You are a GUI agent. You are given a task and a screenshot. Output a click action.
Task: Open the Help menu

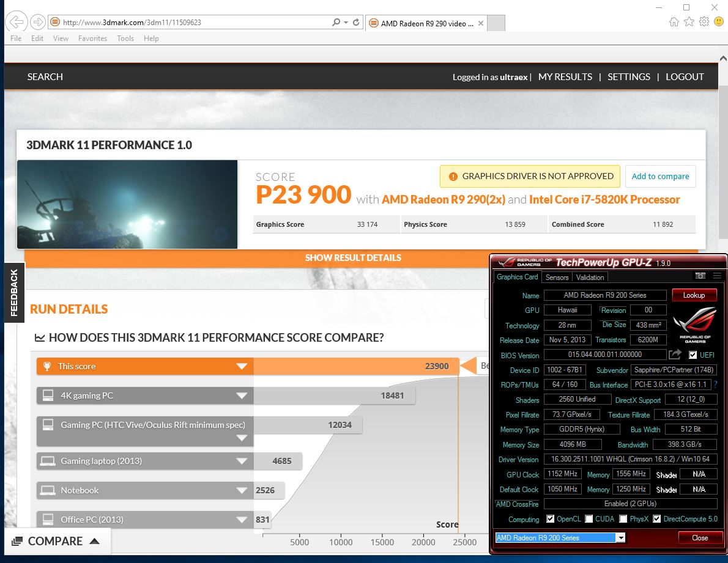pos(151,39)
